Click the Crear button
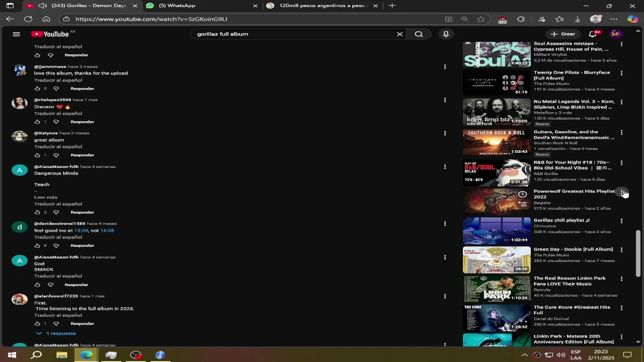This screenshot has height=362, width=644. point(562,34)
